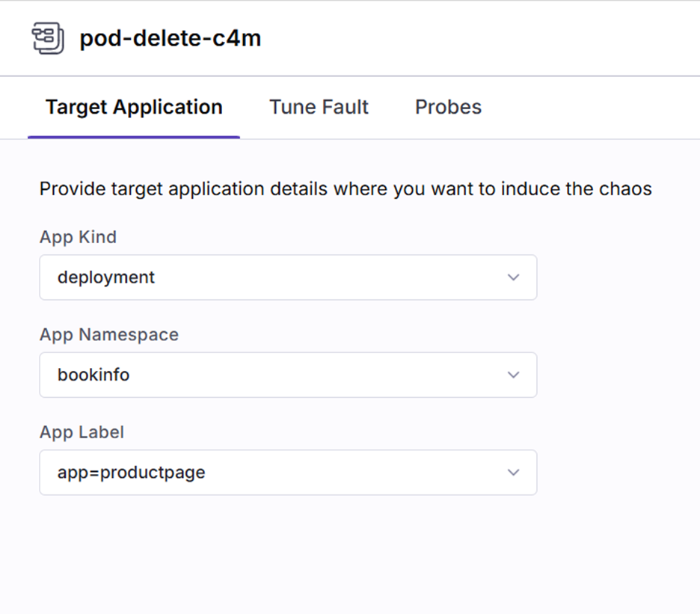Image resolution: width=700 pixels, height=614 pixels.
Task: Click the target application description text
Action: (346, 188)
